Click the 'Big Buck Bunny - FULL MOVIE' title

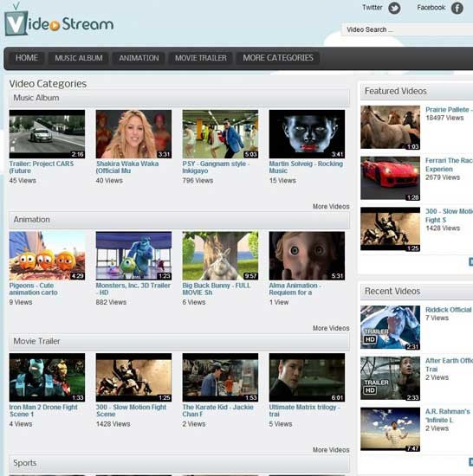tap(217, 289)
